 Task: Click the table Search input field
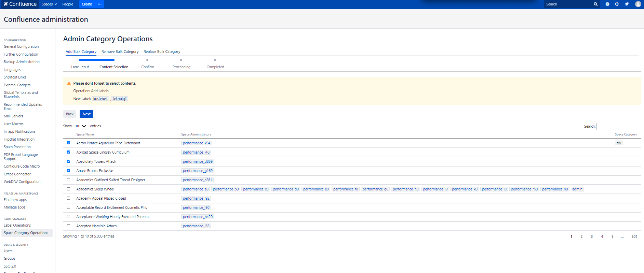point(619,126)
